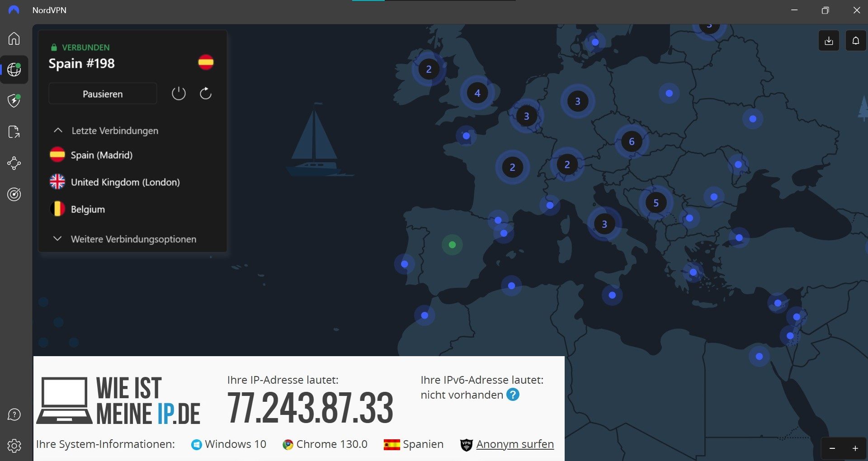The image size is (868, 461).
Task: Click the Spain #198 server name
Action: (x=82, y=63)
